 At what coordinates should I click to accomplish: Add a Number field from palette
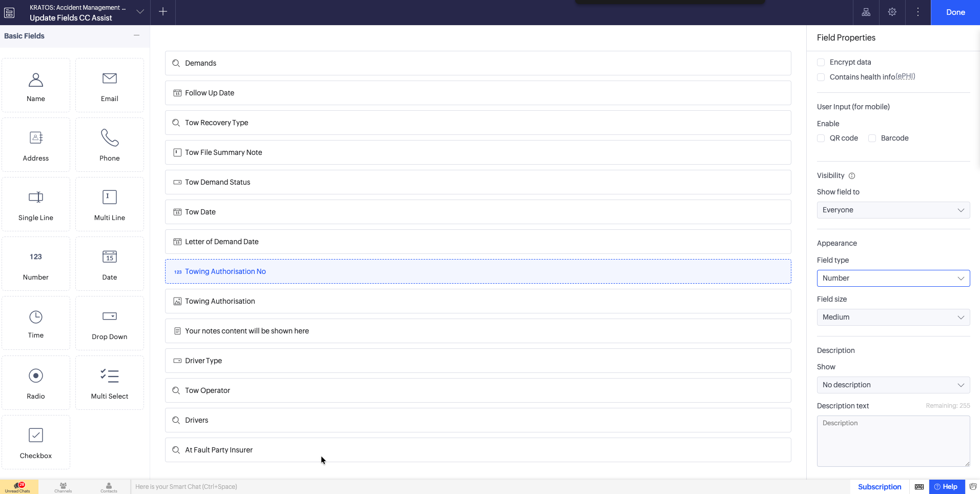[36, 264]
